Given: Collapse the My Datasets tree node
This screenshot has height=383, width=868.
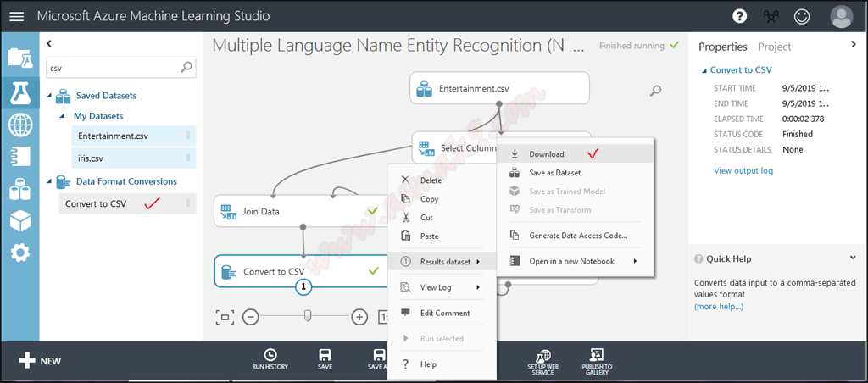Looking at the screenshot, I should tap(62, 117).
